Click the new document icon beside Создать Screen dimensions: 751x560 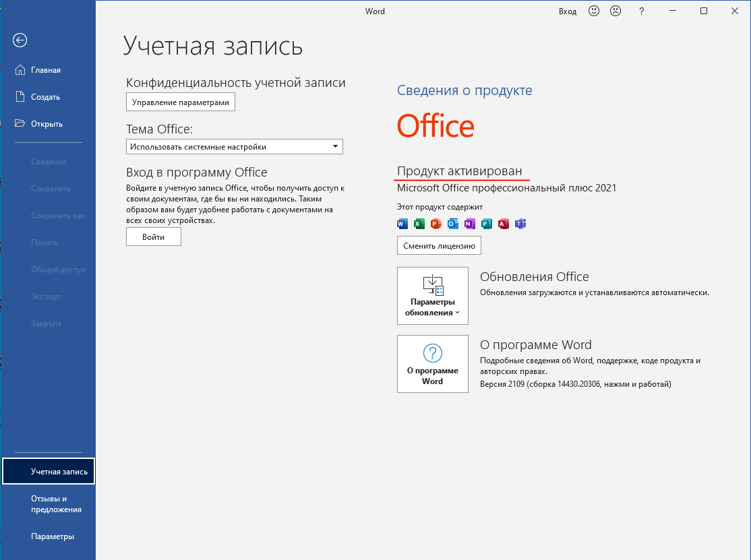pos(20,96)
